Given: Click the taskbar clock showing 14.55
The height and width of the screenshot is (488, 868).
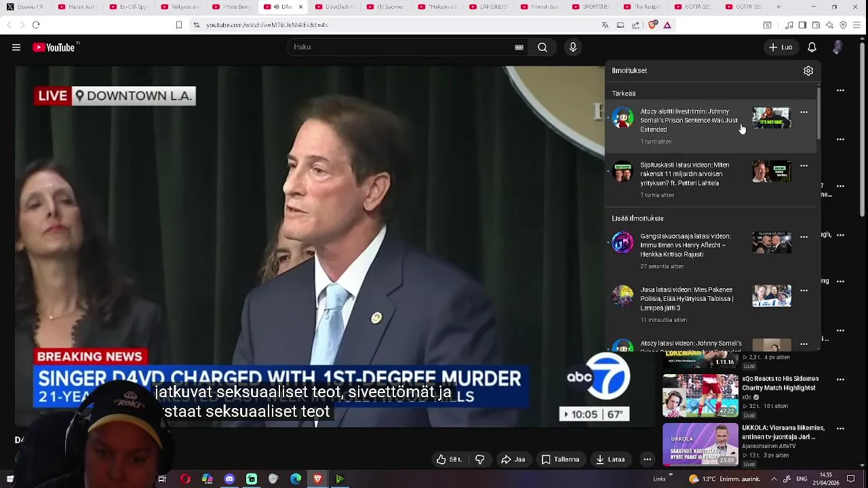Looking at the screenshot, I should click(825, 479).
